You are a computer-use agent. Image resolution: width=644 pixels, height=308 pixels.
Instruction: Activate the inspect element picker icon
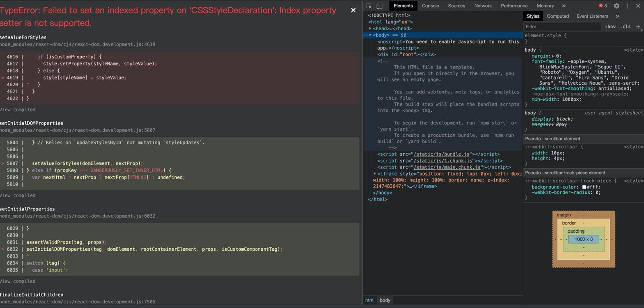tap(369, 6)
